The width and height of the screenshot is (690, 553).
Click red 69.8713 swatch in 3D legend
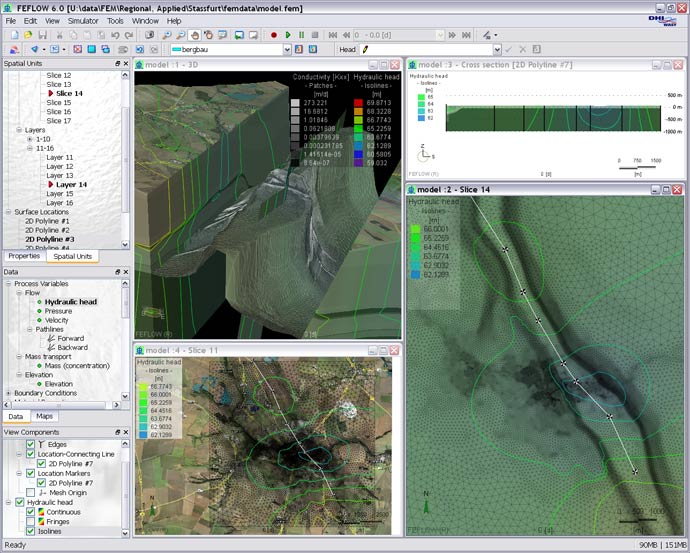(x=358, y=103)
